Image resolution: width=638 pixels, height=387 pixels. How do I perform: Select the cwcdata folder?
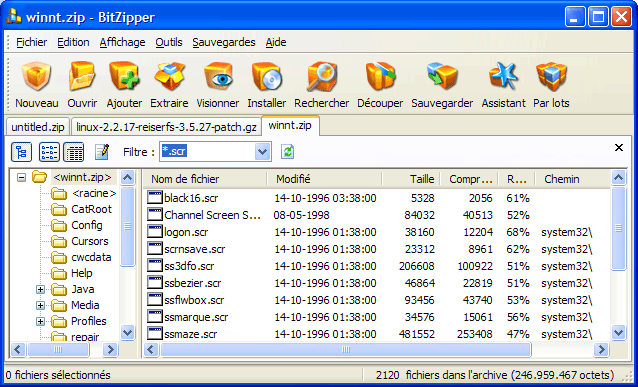pos(91,257)
